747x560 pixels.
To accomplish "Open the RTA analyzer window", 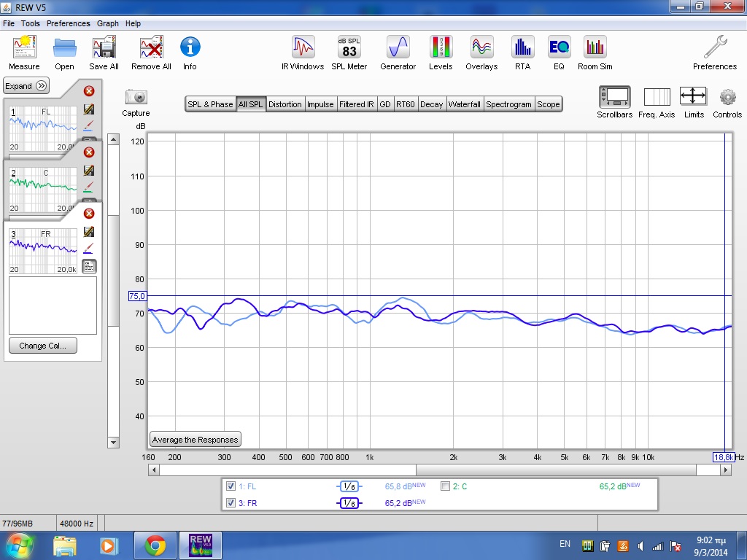I will (x=522, y=48).
